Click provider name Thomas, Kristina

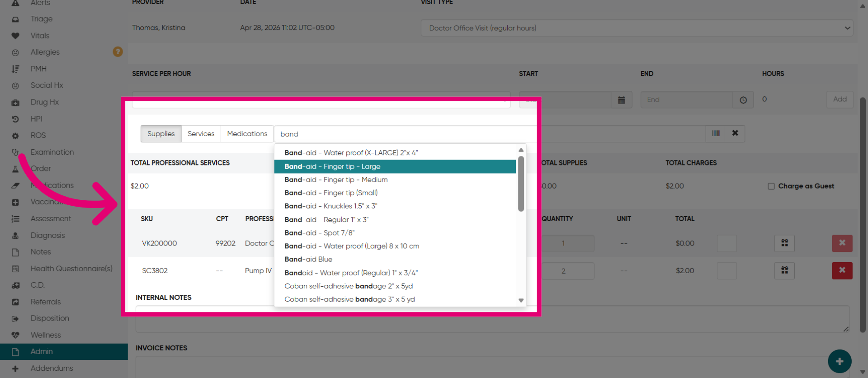158,28
